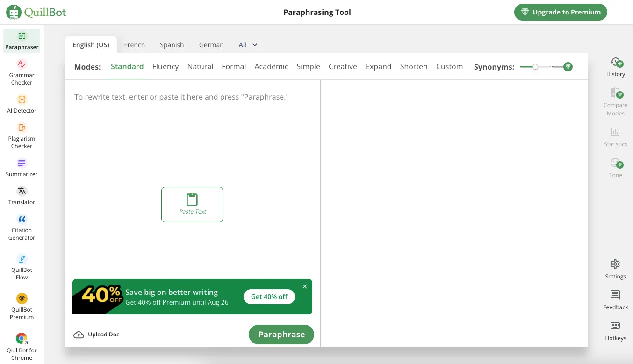The image size is (633, 364).
Task: Open the Paraphraser tool in sidebar
Action: 22,41
